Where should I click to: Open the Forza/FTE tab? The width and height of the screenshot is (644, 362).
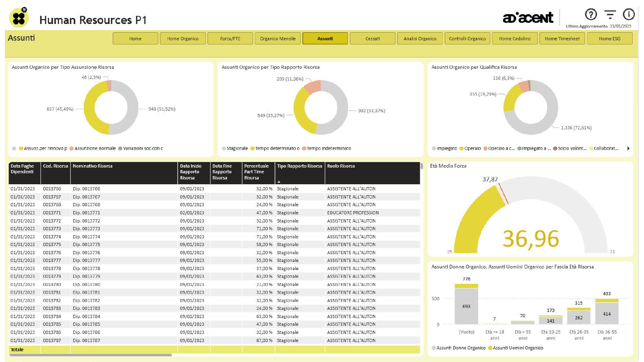tap(230, 39)
